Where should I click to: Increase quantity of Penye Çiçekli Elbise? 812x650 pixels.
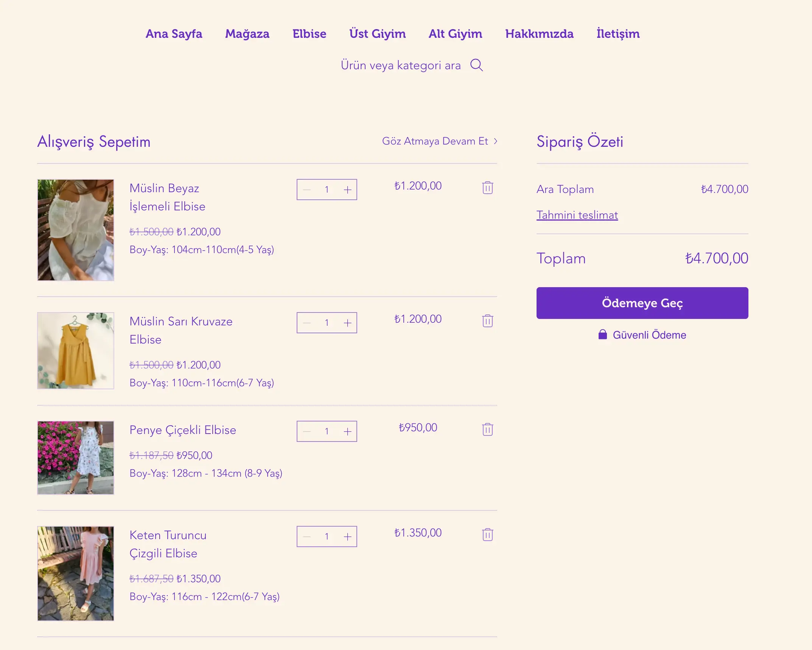coord(347,431)
